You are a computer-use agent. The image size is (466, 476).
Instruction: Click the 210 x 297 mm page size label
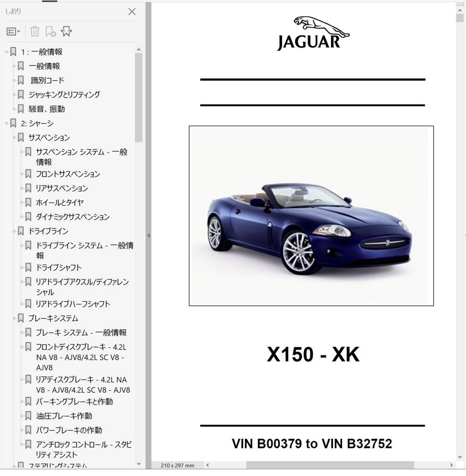coord(177,466)
